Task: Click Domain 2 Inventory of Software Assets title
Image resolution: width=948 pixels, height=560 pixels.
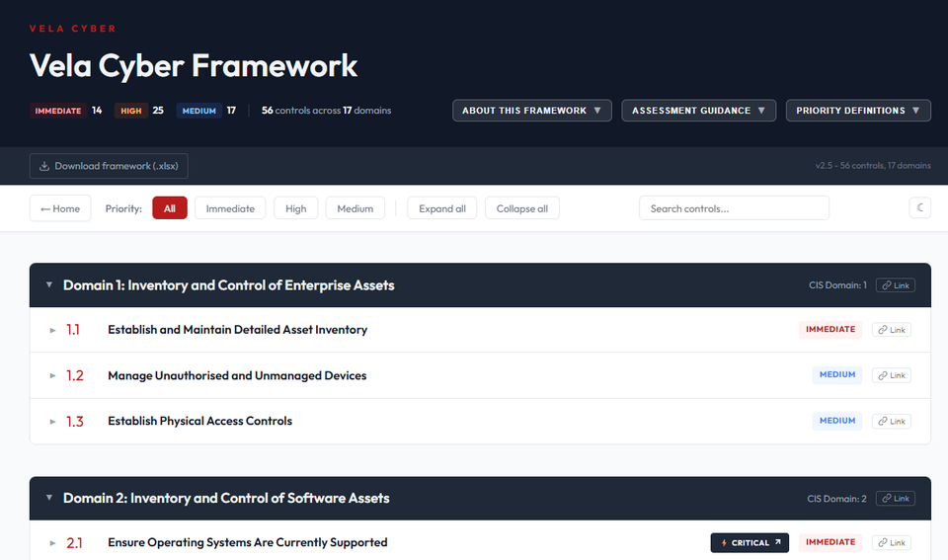Action: (226, 498)
